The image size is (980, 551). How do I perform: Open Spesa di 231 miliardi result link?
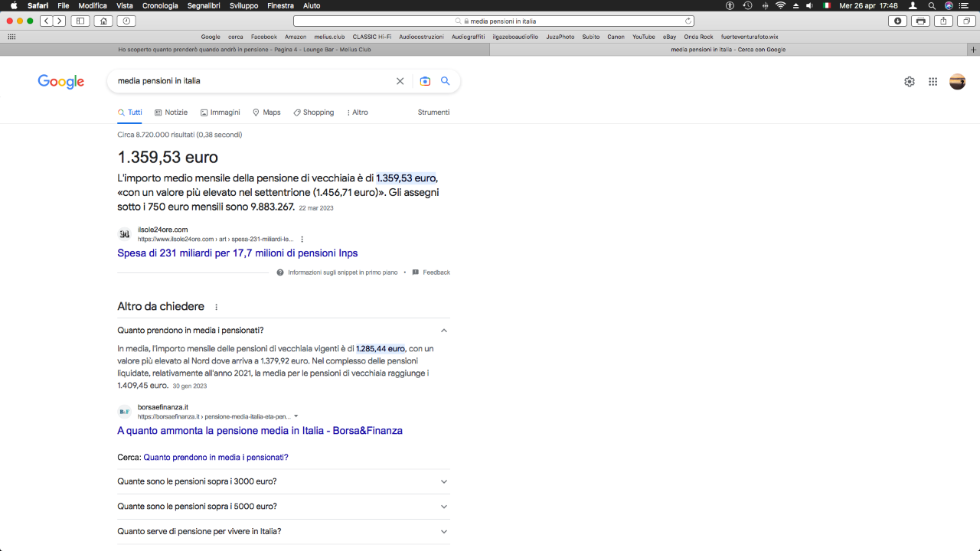237,253
